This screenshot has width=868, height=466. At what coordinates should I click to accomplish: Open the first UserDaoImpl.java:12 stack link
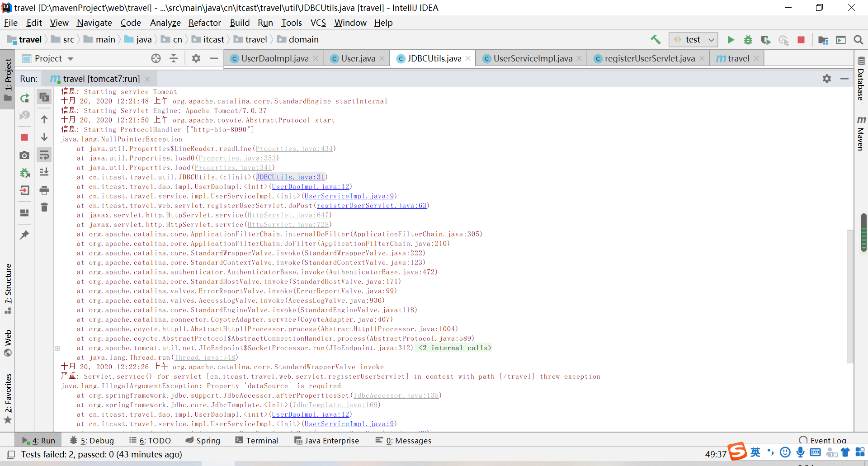(x=311, y=187)
